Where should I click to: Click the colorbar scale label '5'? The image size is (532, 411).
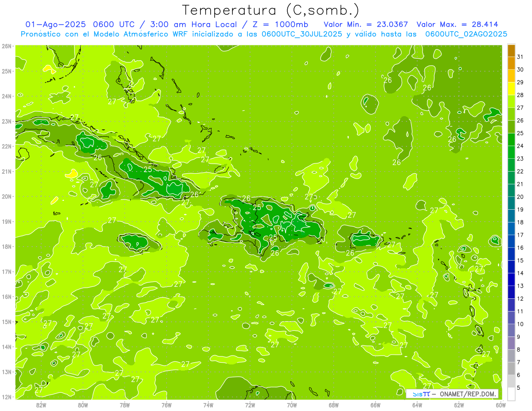(519, 388)
